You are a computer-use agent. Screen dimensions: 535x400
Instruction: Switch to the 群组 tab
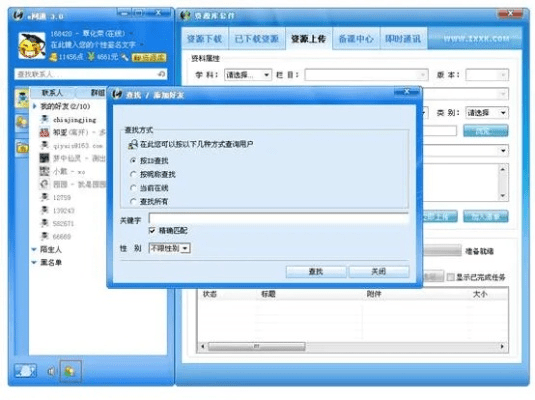click(x=98, y=92)
